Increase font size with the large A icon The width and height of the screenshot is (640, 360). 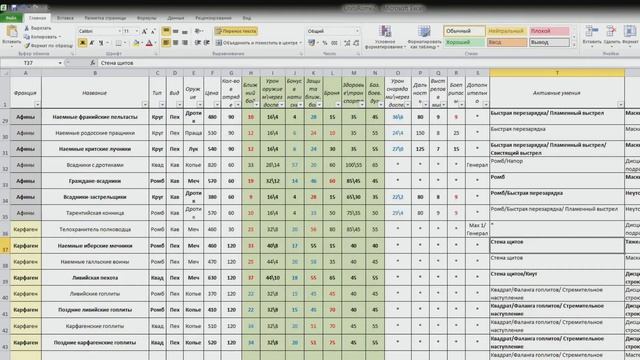144,31
